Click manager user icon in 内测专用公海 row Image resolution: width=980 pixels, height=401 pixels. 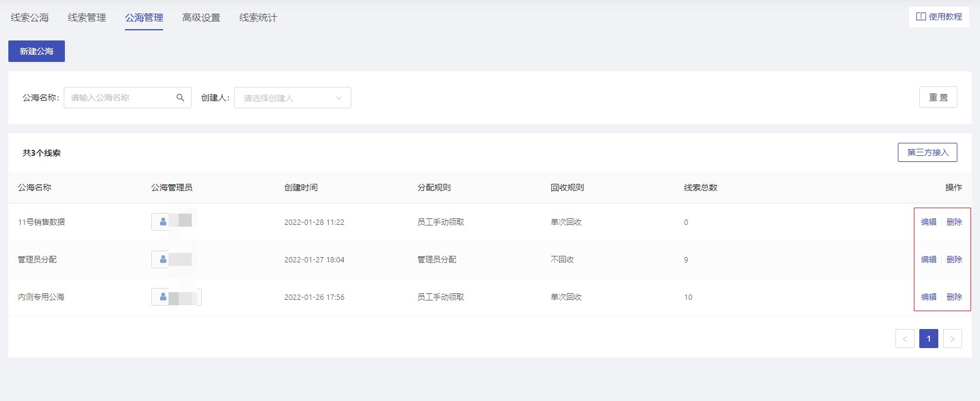coord(163,297)
